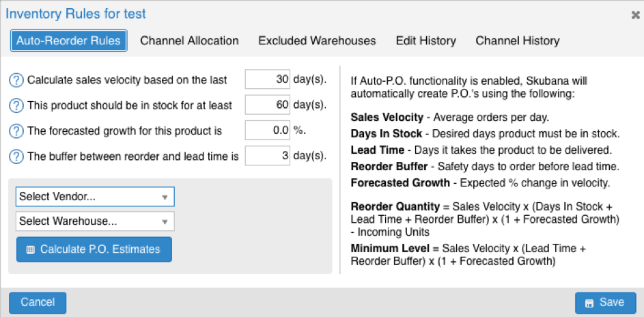View the Edit History tab
644x317 pixels.
425,40
